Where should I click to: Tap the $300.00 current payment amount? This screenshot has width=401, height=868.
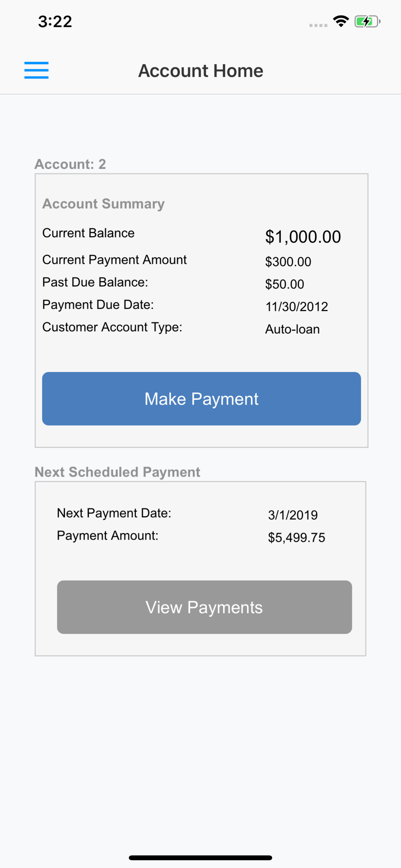click(x=288, y=262)
